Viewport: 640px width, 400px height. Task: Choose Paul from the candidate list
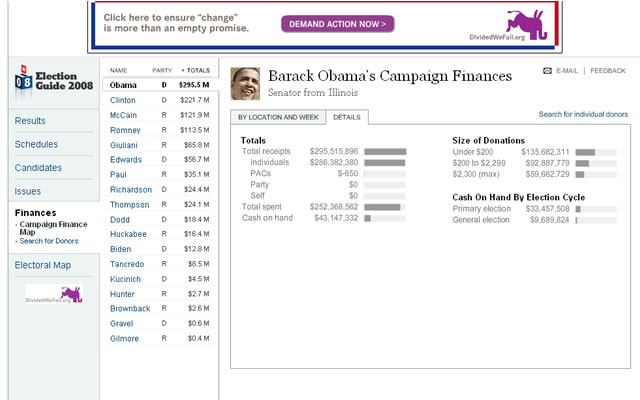tap(118, 175)
